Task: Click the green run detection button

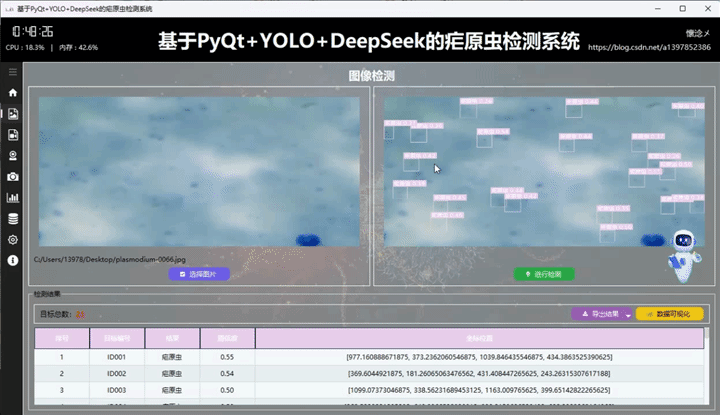Action: pyautogui.click(x=544, y=274)
